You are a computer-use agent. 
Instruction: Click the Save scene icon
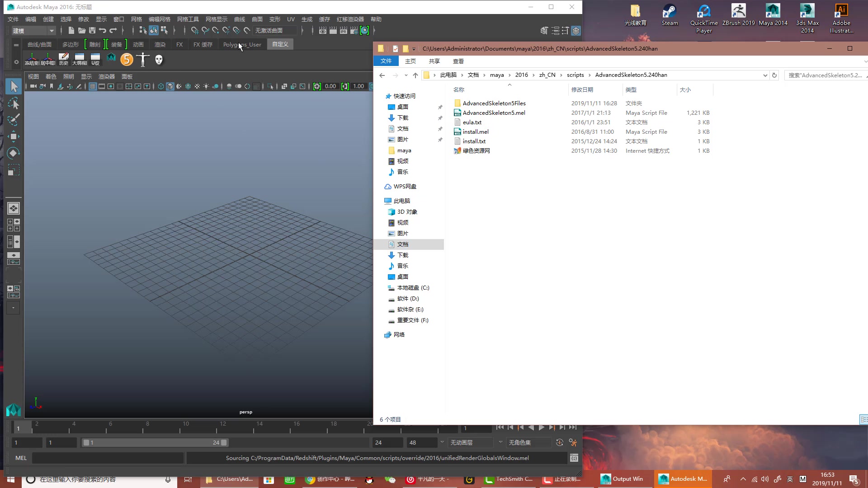(x=92, y=30)
